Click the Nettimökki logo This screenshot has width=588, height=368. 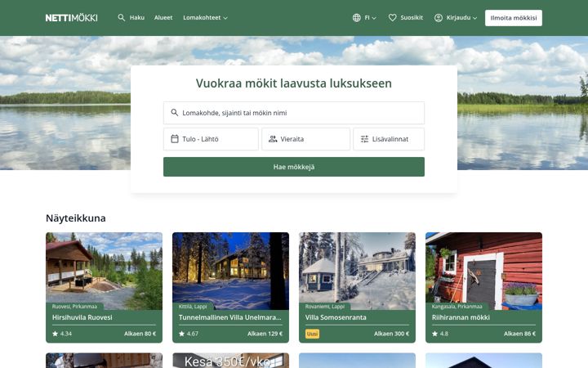[x=71, y=18]
